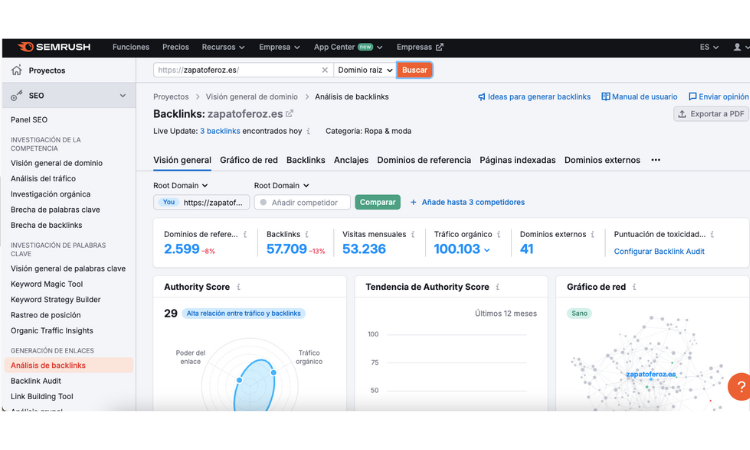This screenshot has height=450, width=750.
Task: Switch to Dominios externos tab
Action: tap(602, 160)
